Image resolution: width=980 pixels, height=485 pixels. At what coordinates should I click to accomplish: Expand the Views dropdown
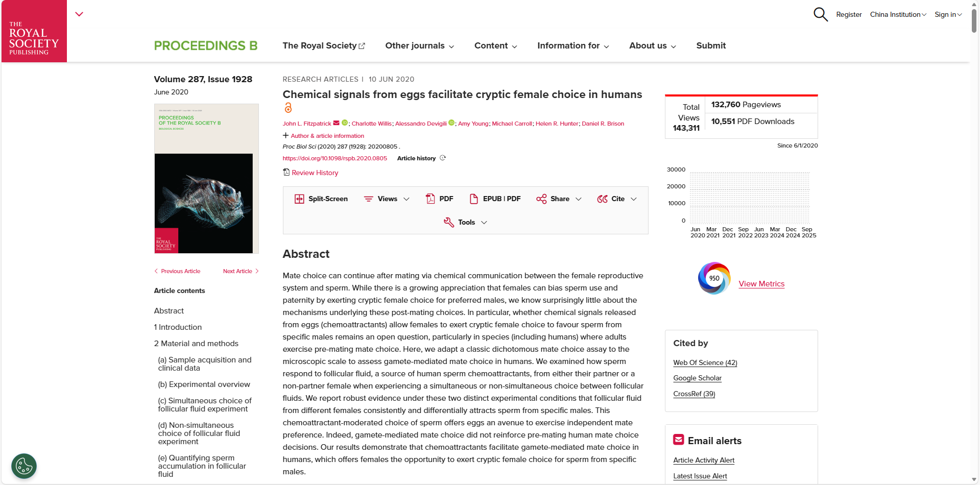tap(387, 199)
